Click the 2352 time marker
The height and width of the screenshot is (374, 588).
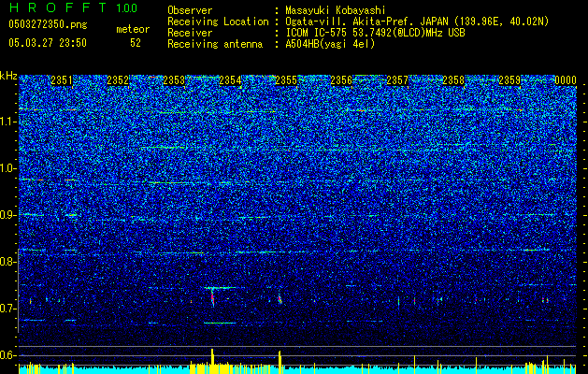click(x=118, y=80)
